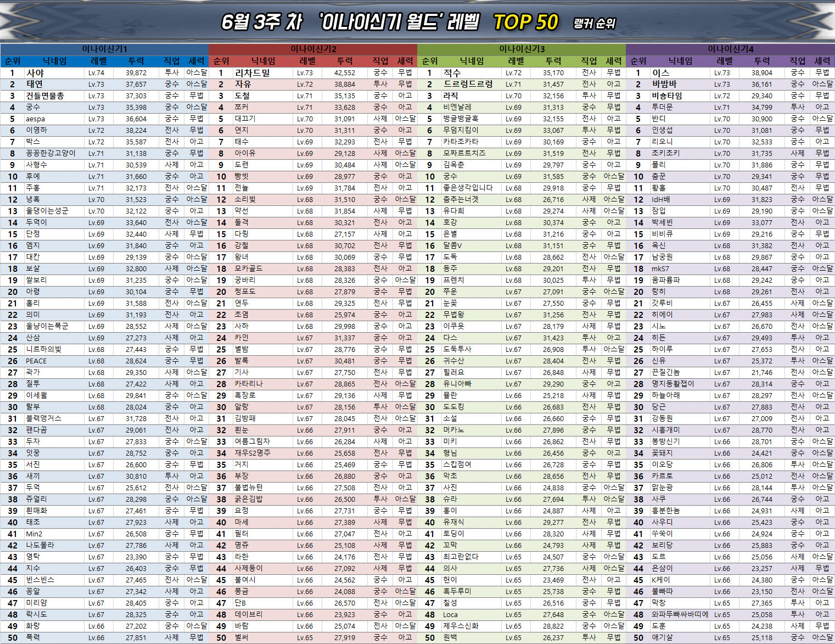Select the 이나이신기2 red server header
Viewport: 835px width, 644px height.
tap(313, 49)
